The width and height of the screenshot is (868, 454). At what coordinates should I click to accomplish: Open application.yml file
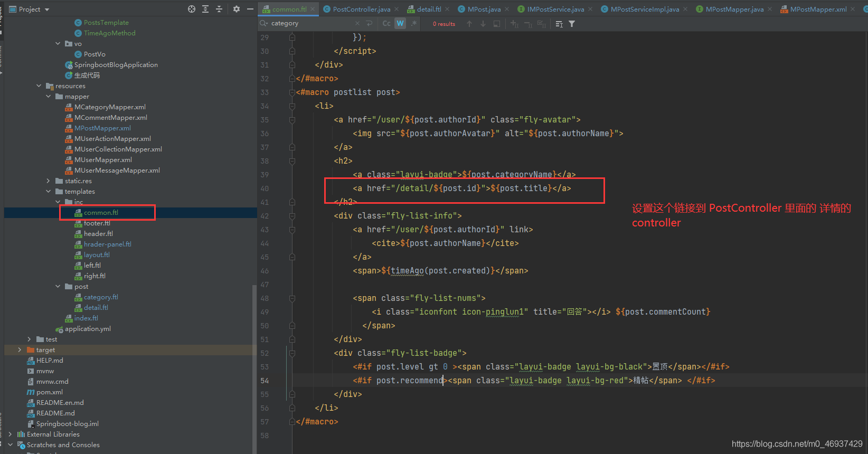tap(88, 329)
